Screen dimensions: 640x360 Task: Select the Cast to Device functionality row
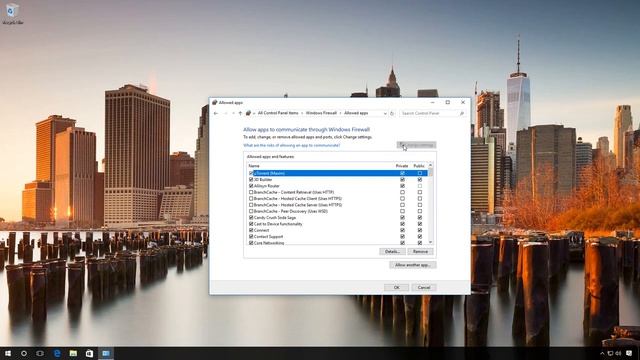[x=338, y=224]
